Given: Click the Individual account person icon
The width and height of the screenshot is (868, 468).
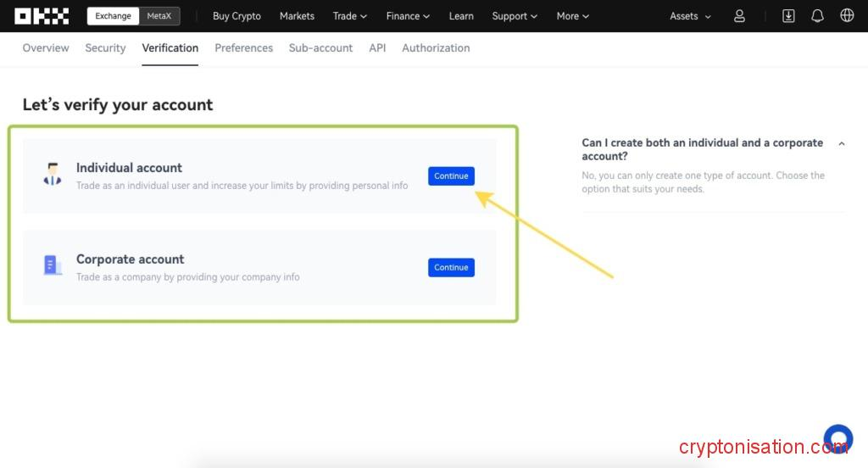Looking at the screenshot, I should 53,175.
